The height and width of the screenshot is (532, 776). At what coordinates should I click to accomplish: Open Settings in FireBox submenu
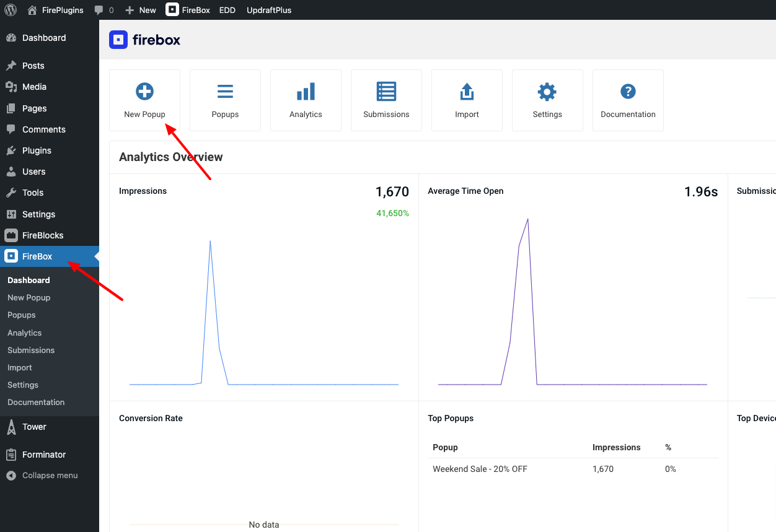(23, 385)
